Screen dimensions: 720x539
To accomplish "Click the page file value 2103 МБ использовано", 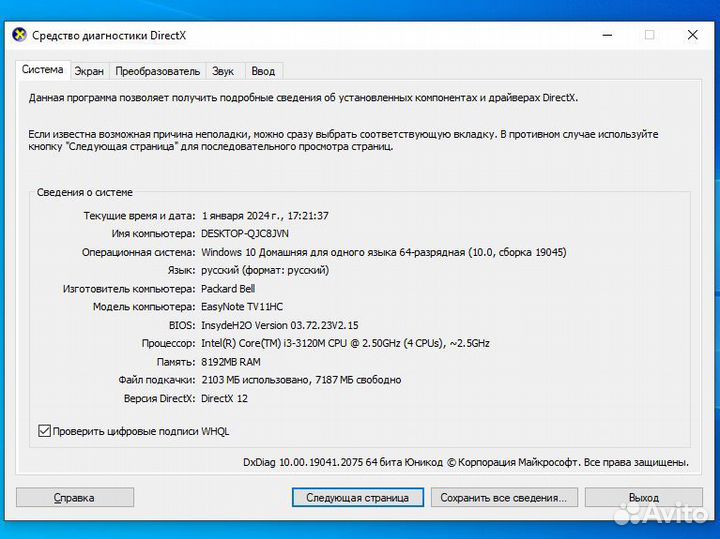I will [301, 380].
